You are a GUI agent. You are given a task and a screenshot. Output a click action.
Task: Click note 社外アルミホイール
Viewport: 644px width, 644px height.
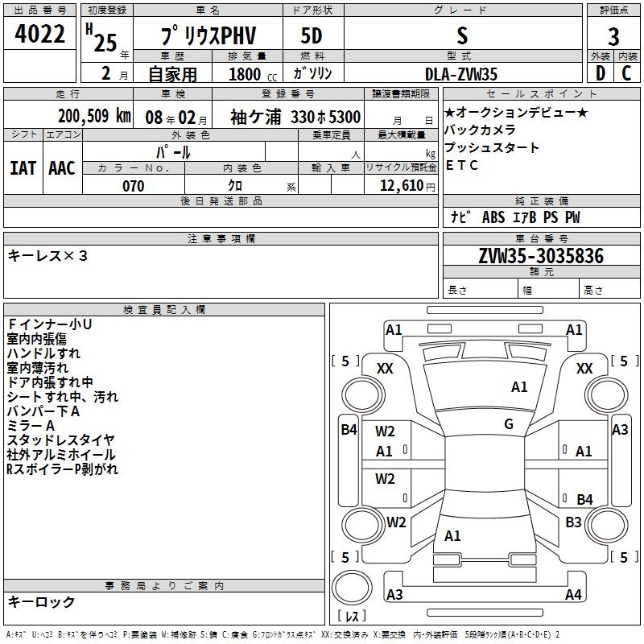click(x=61, y=455)
